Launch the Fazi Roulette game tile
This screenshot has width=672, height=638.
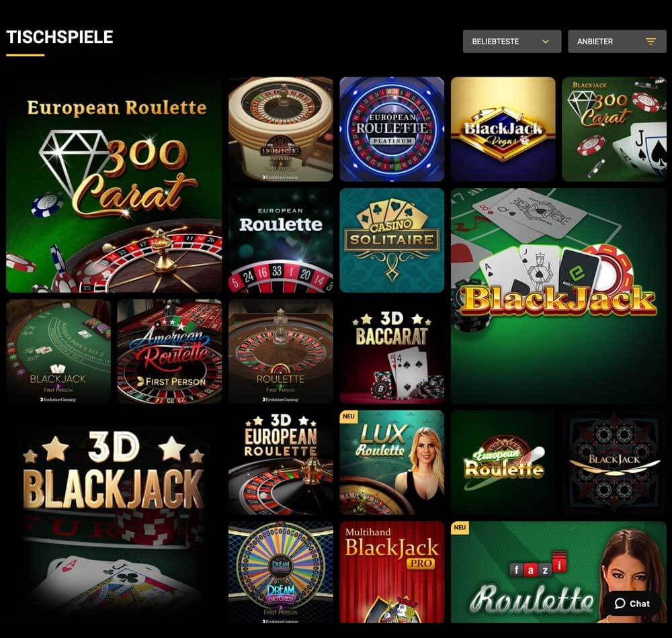558,572
